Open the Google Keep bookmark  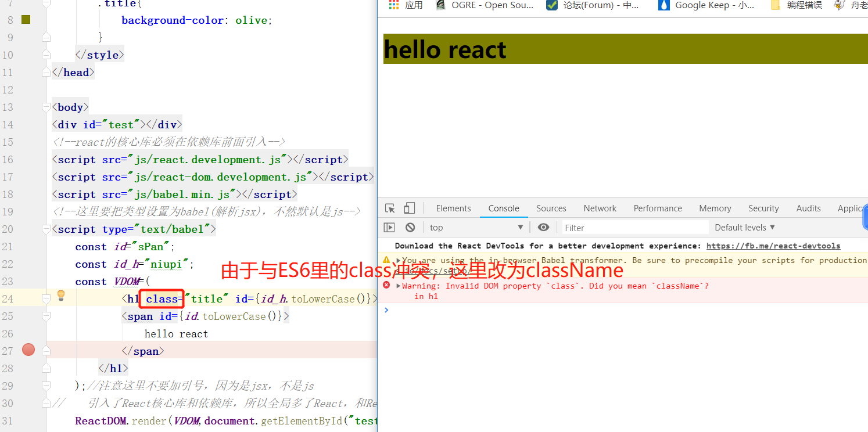(705, 5)
